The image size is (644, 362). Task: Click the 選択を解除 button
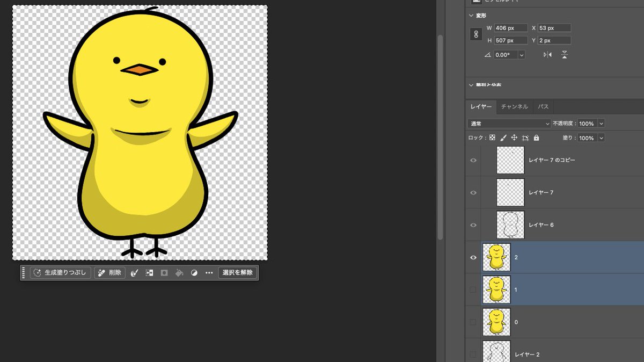(x=238, y=273)
